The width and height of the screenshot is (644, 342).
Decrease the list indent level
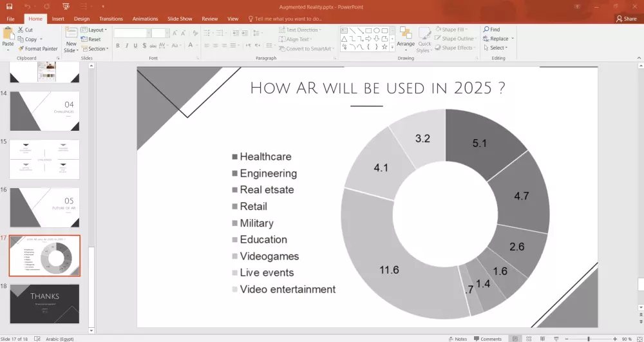tap(235, 33)
